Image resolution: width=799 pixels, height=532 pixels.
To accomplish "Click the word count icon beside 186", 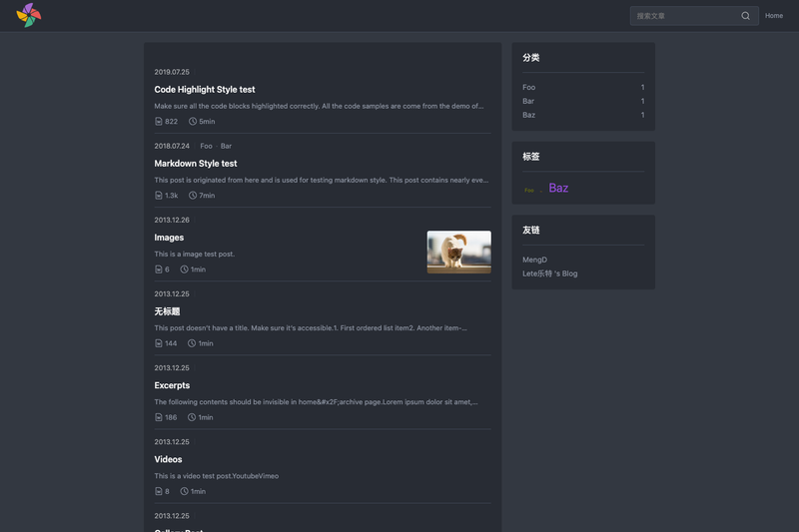I will pyautogui.click(x=159, y=417).
